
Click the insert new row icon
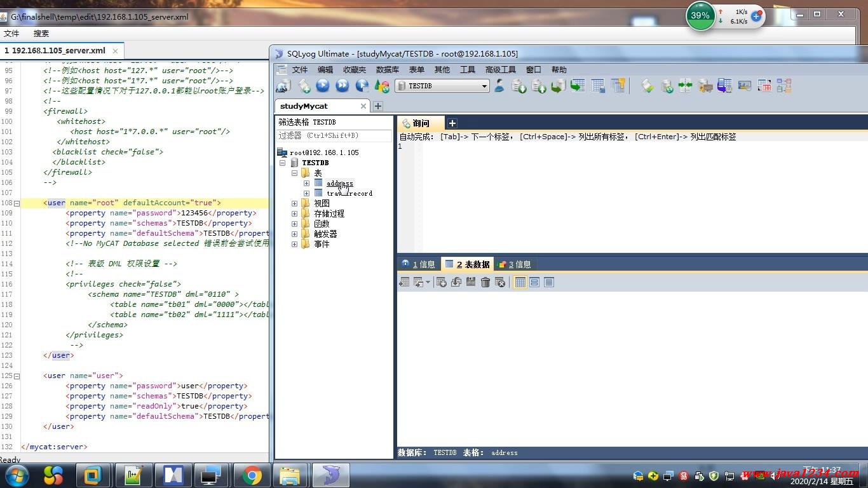pos(442,282)
